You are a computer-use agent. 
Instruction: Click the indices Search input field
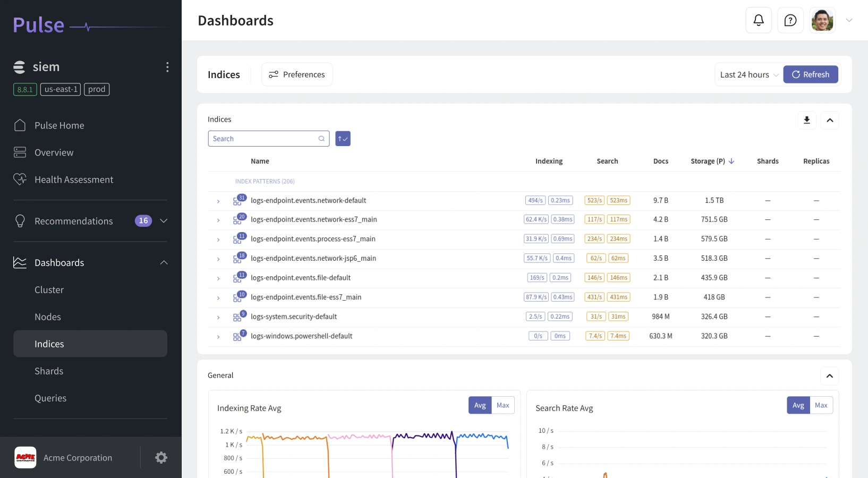pos(264,139)
